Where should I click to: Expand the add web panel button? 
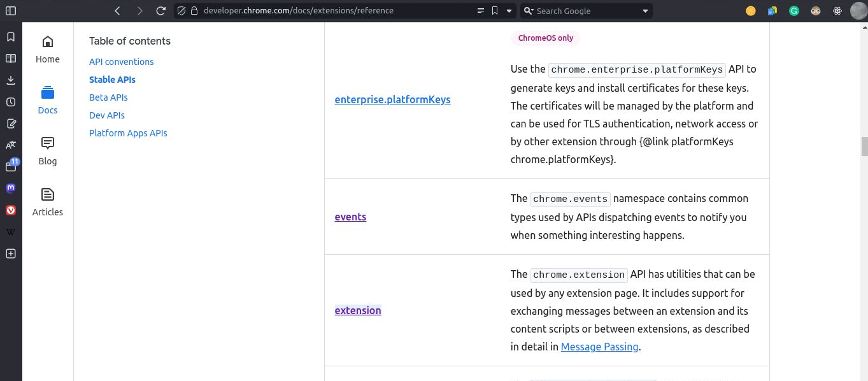(x=11, y=254)
